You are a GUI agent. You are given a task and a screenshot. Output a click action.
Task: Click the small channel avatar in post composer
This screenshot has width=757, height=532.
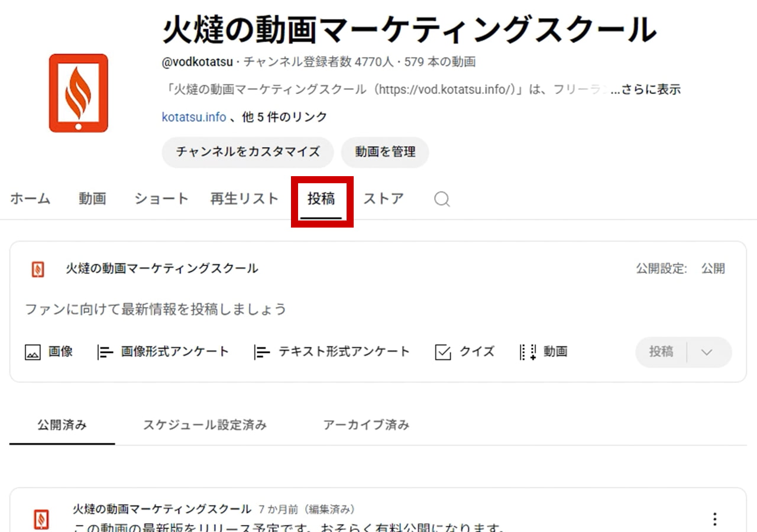click(38, 269)
